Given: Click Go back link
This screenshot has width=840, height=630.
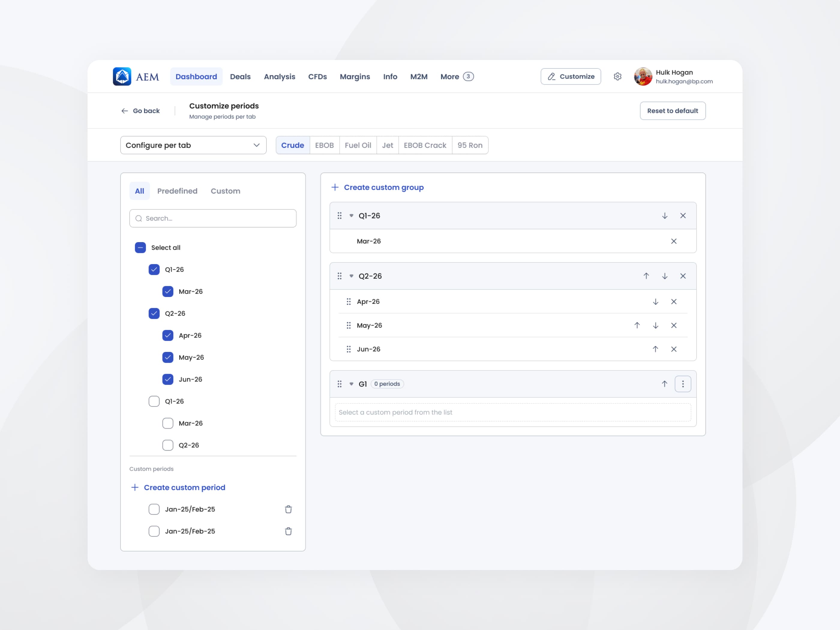Looking at the screenshot, I should click(140, 111).
